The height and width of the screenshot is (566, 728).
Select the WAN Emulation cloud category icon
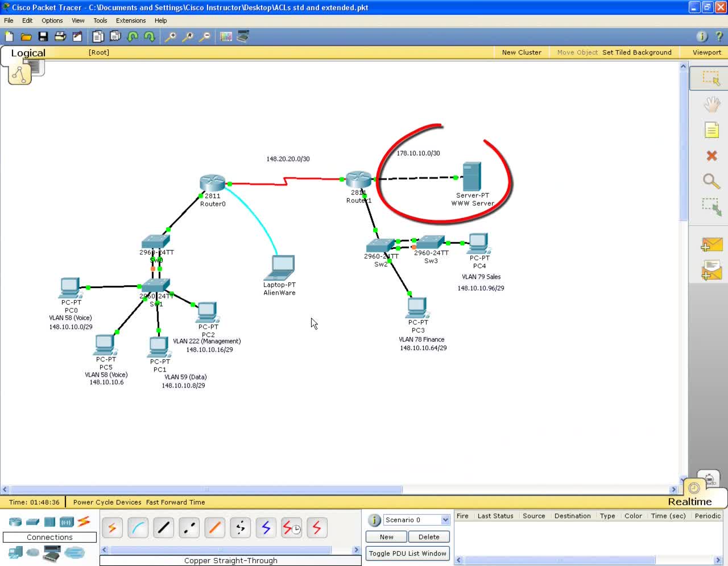coord(33,552)
